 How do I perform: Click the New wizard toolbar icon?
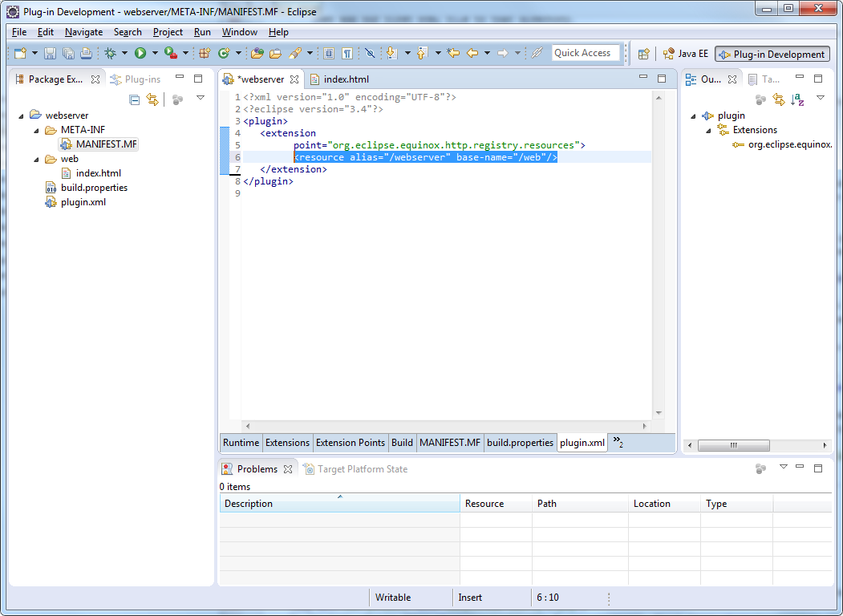coord(20,53)
